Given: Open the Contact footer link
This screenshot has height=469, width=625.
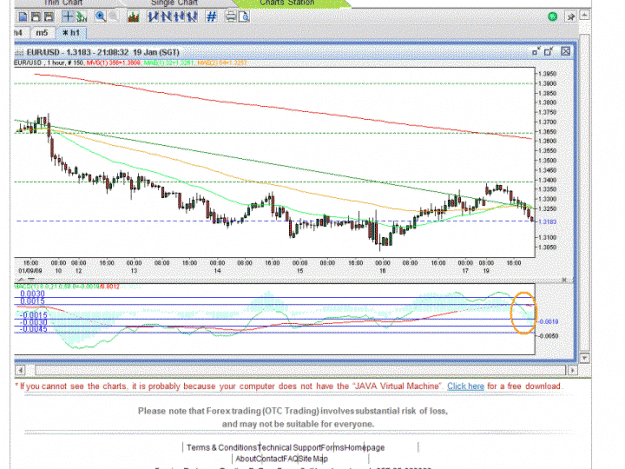Looking at the screenshot, I should click(x=269, y=459).
